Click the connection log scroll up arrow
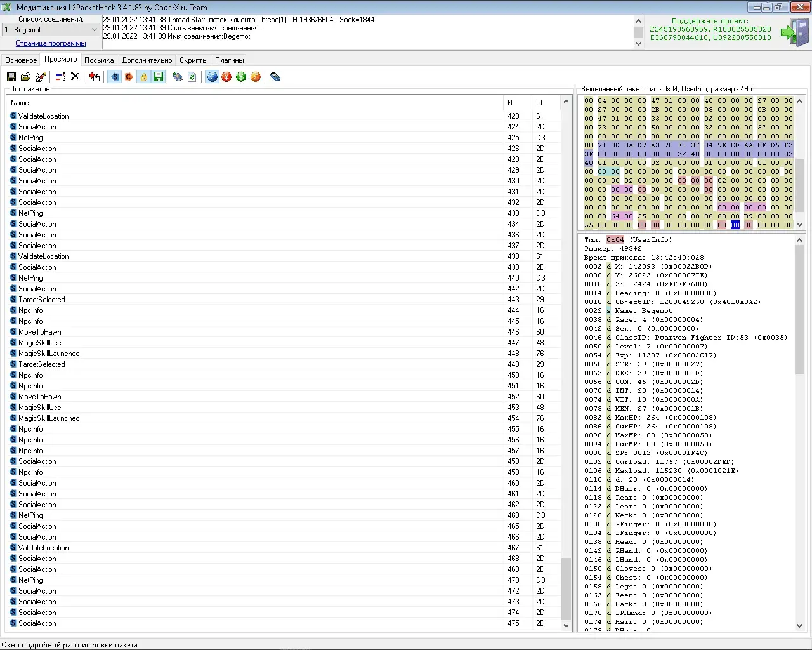Image resolution: width=812 pixels, height=650 pixels. point(638,21)
